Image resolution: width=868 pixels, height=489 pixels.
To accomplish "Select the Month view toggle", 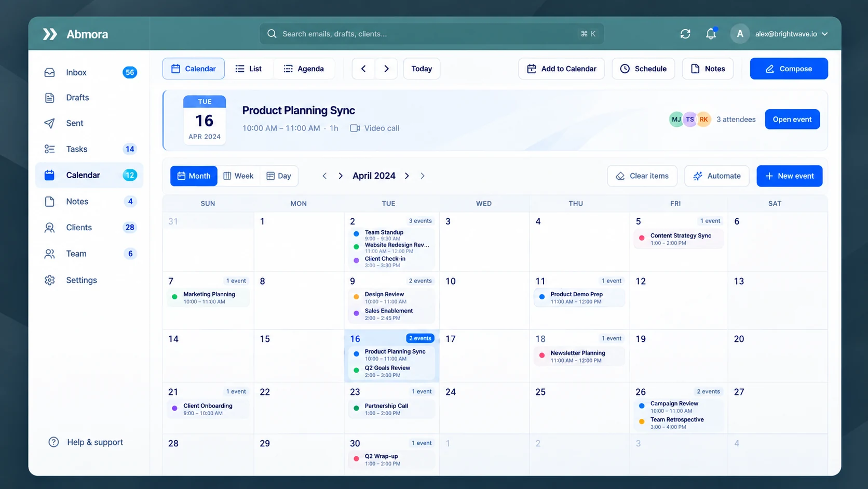I will (x=194, y=176).
